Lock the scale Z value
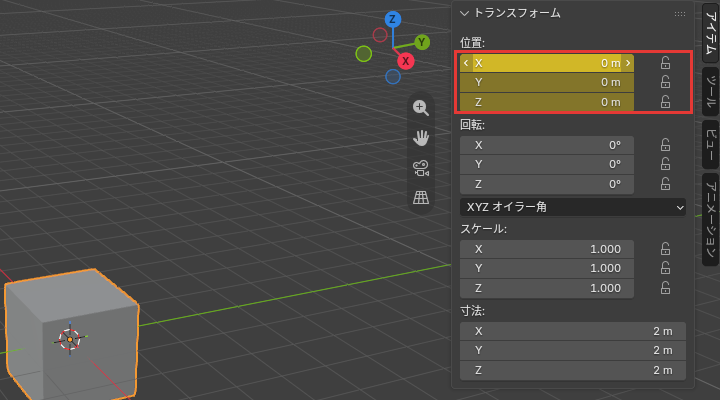The height and width of the screenshot is (400, 720). click(665, 288)
